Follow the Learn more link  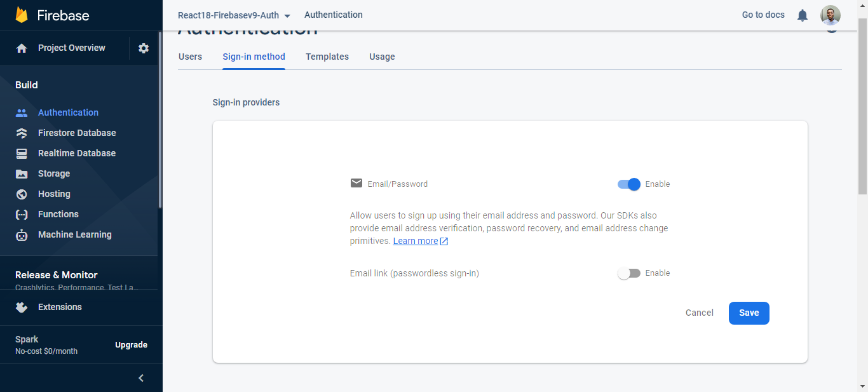(416, 241)
